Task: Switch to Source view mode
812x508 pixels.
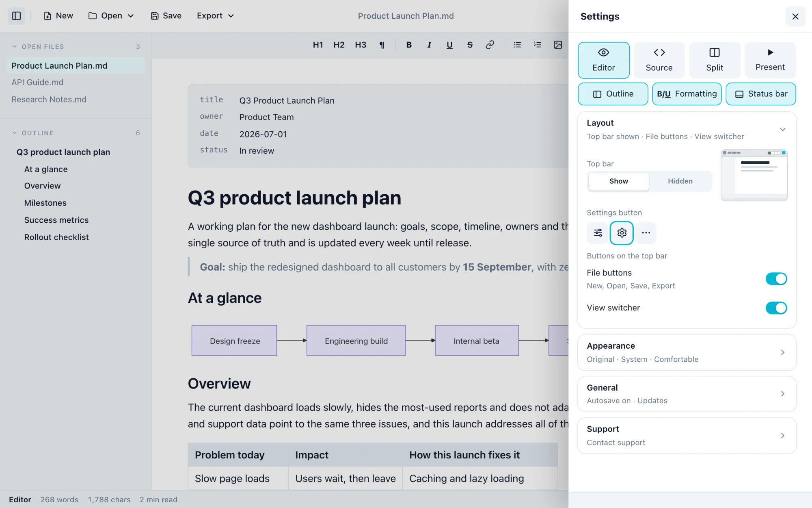Action: 659,60
